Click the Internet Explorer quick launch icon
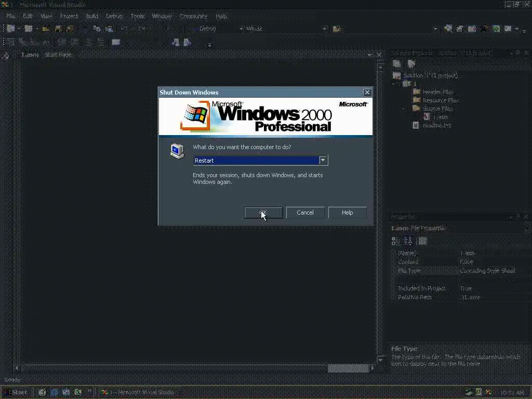 click(x=54, y=393)
